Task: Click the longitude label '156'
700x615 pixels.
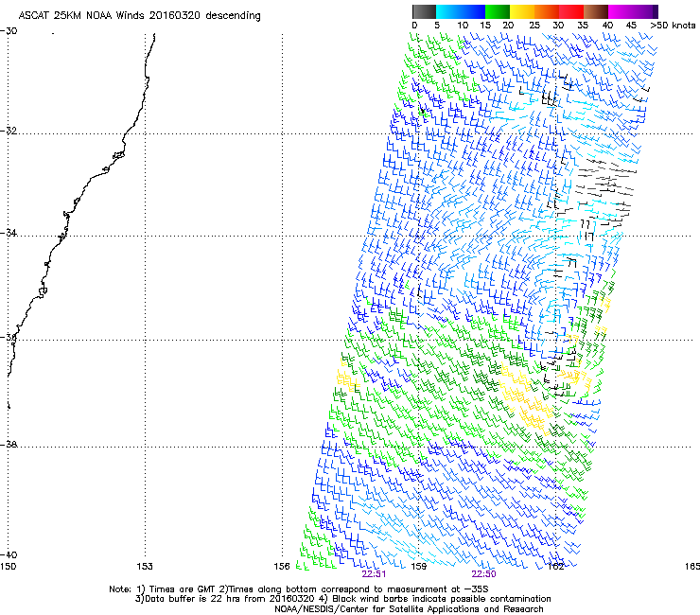Action: click(282, 567)
